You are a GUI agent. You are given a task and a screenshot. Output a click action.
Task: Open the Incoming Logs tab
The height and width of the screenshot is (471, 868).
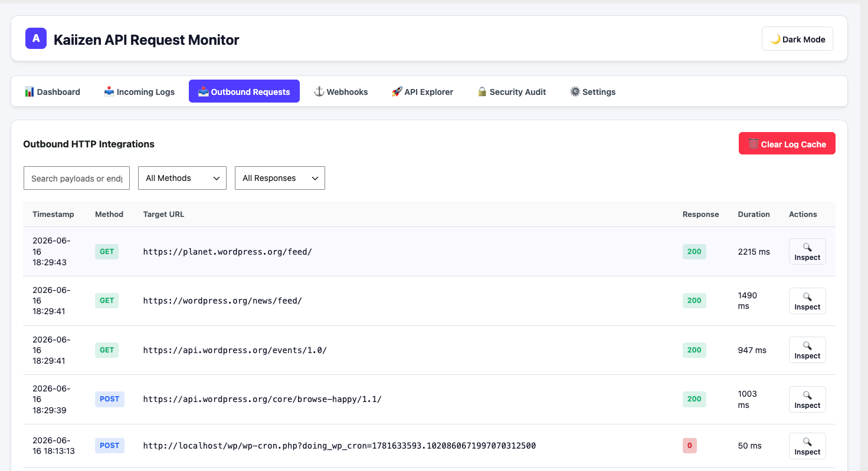(x=139, y=91)
